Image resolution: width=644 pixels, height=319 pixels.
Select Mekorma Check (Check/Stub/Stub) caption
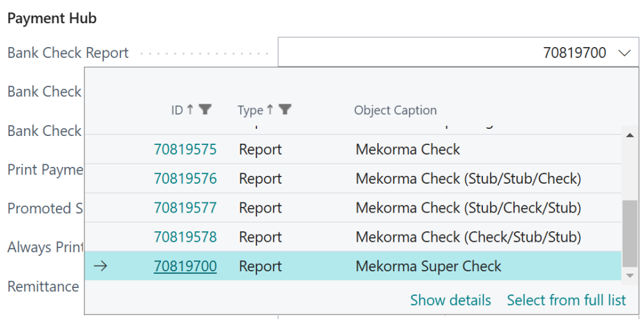[x=468, y=237]
